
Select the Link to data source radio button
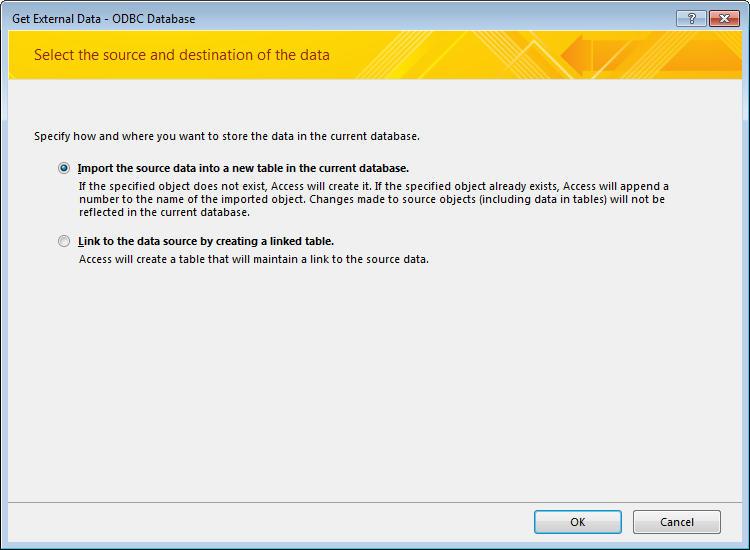[64, 241]
